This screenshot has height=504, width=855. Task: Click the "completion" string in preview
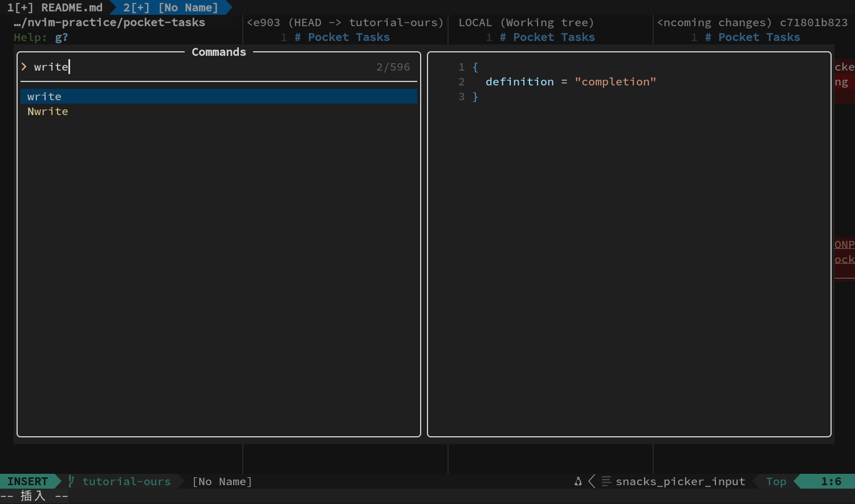coord(616,81)
